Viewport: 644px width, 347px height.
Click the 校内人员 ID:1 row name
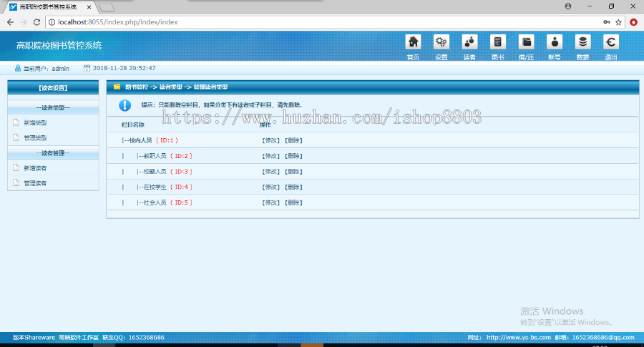point(150,140)
